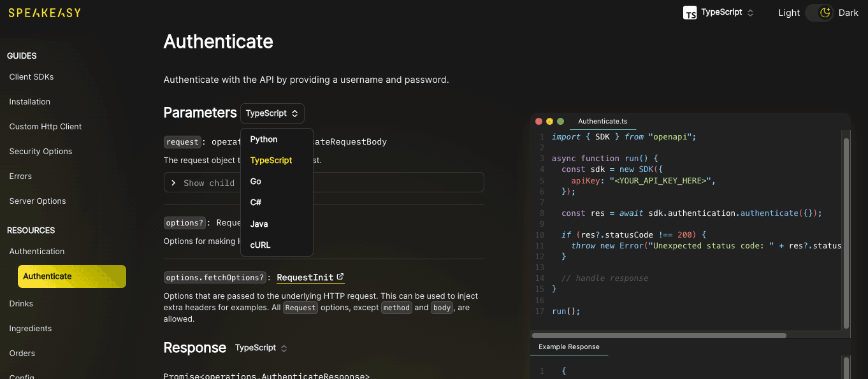Screen dimensions: 868x379
Task: Select the highlighted Authenticate sidebar item
Action: [x=72, y=276]
